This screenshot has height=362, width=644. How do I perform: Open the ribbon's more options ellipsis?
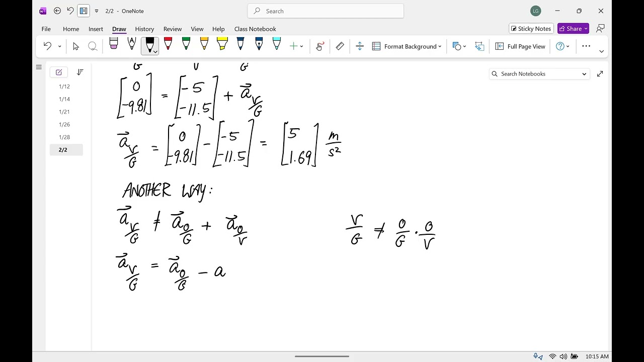(x=586, y=46)
